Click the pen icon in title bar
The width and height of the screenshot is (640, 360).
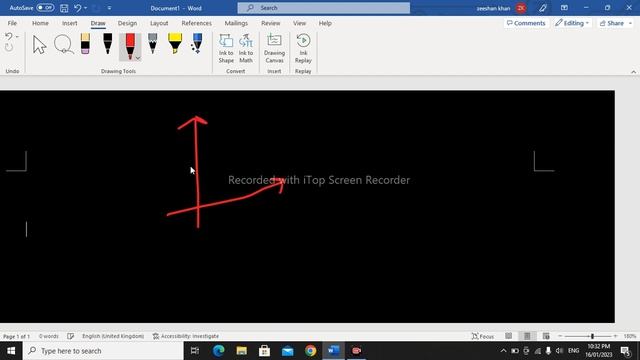(x=542, y=8)
